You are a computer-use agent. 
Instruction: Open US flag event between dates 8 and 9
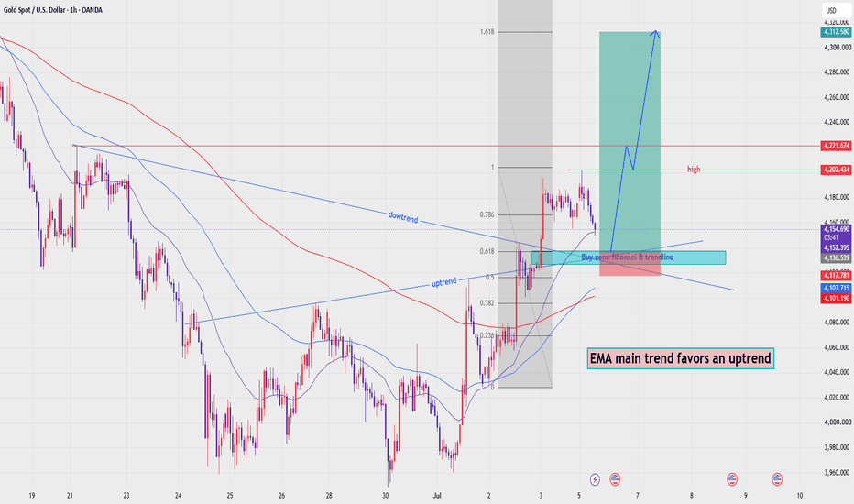click(732, 479)
